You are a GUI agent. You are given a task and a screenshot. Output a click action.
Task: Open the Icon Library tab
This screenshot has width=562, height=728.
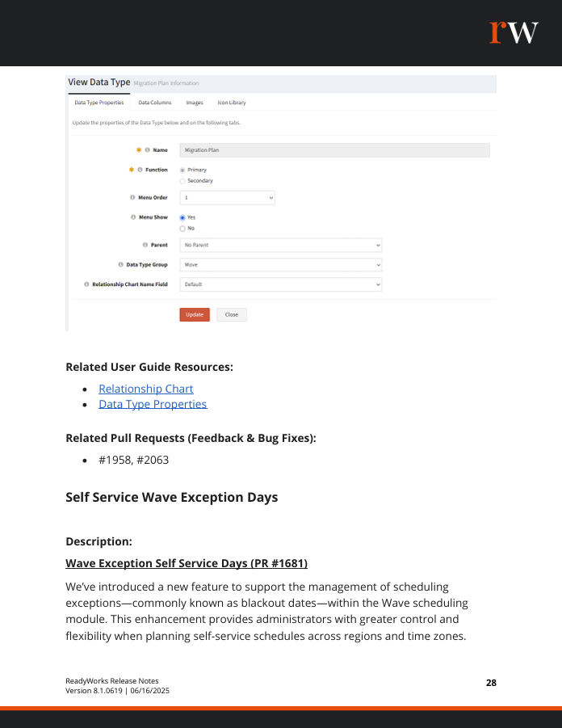click(232, 103)
